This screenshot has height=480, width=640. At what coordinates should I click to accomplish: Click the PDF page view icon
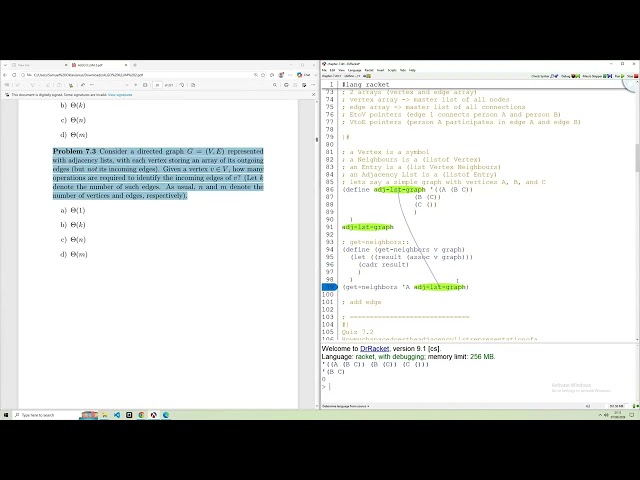pyautogui.click(x=193, y=85)
